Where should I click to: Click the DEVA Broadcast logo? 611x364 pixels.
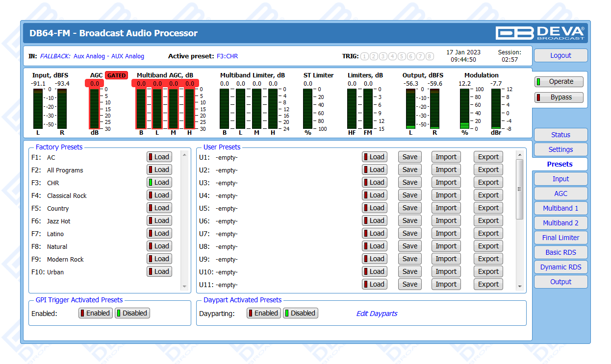[x=540, y=33]
